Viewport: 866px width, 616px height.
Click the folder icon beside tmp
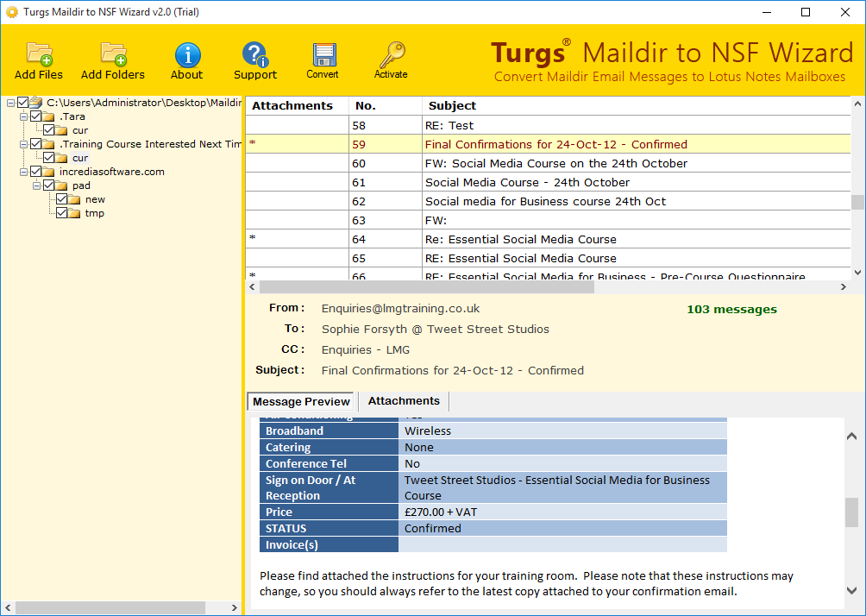pyautogui.click(x=74, y=213)
